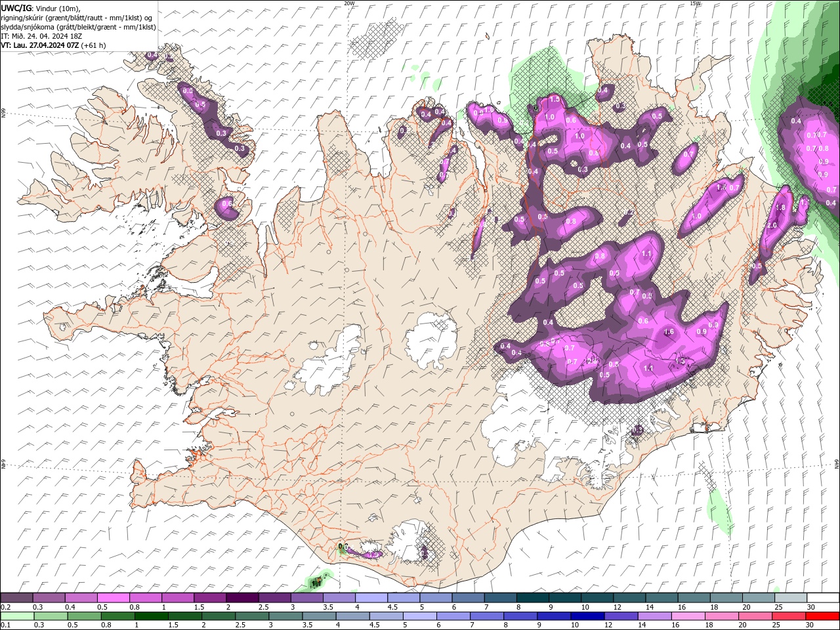The image size is (840, 630).
Task: Pick the darkest purple top-row swatch between 2 and 2.5
Action: pos(242,598)
